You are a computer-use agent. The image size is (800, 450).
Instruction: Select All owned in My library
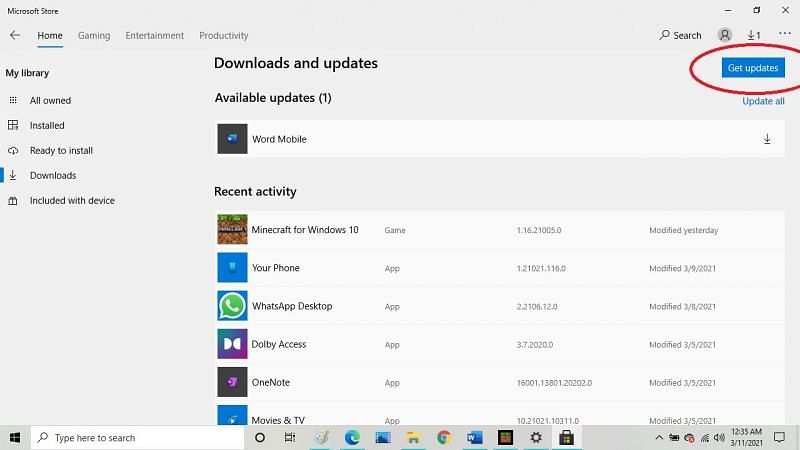click(x=50, y=101)
